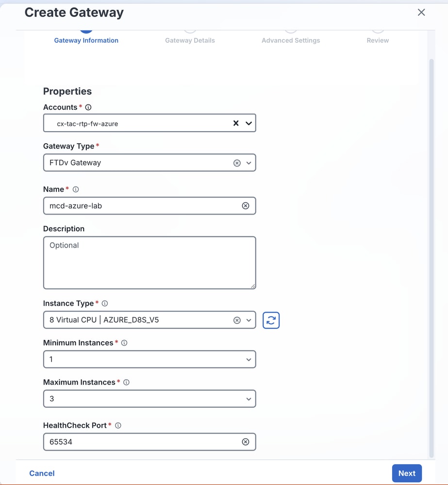Go to the Review step
Viewport: 448px width, 485px height.
click(378, 40)
